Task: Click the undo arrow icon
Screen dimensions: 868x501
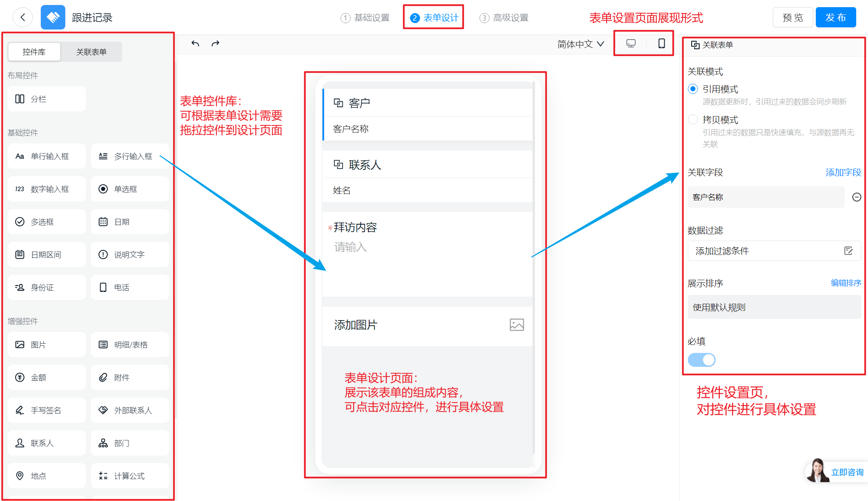Action: (x=195, y=43)
